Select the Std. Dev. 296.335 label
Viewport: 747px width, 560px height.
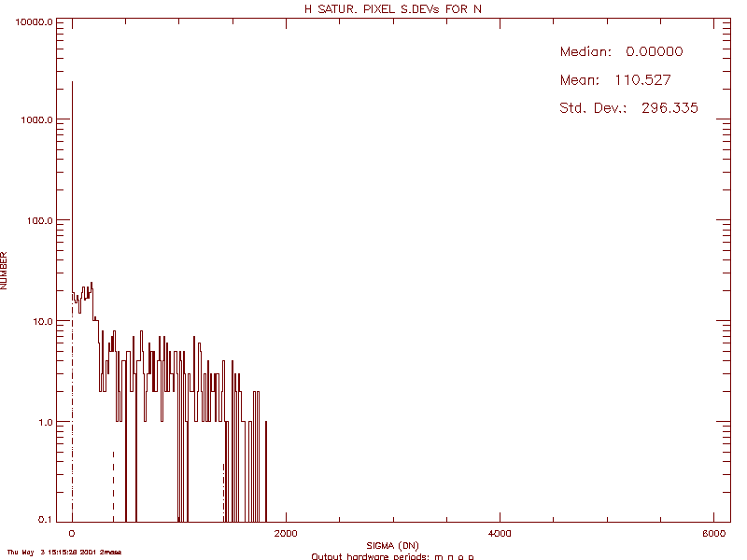point(627,108)
